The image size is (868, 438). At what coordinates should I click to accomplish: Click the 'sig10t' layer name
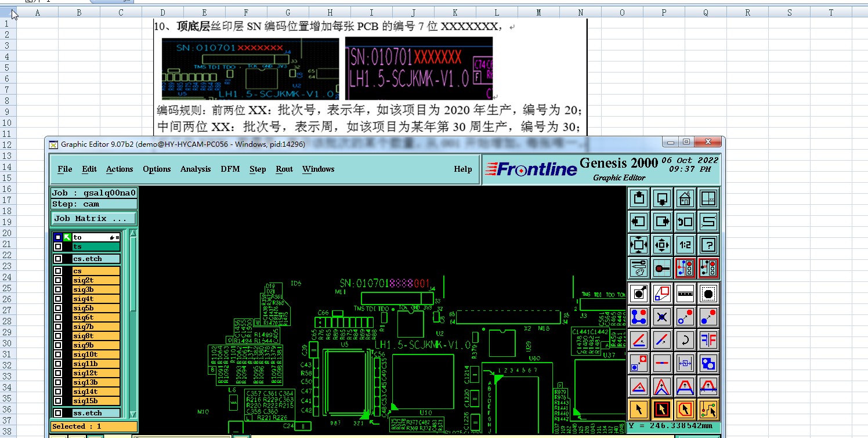(x=96, y=354)
